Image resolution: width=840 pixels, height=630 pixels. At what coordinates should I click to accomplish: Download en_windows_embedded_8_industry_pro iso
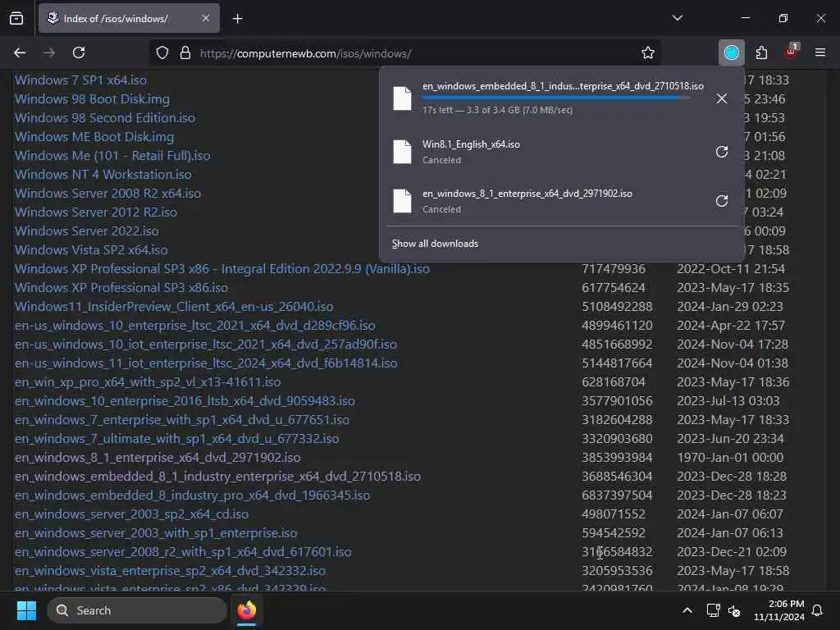pyautogui.click(x=192, y=495)
